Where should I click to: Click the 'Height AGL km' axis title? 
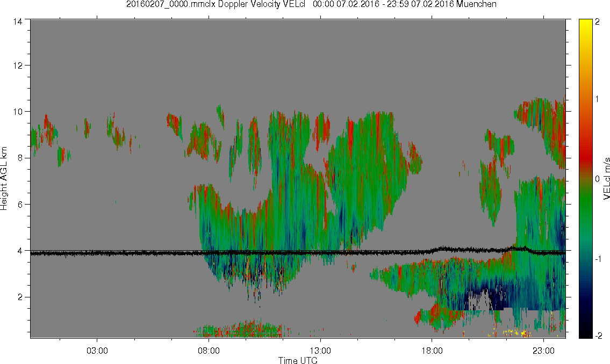point(4,178)
